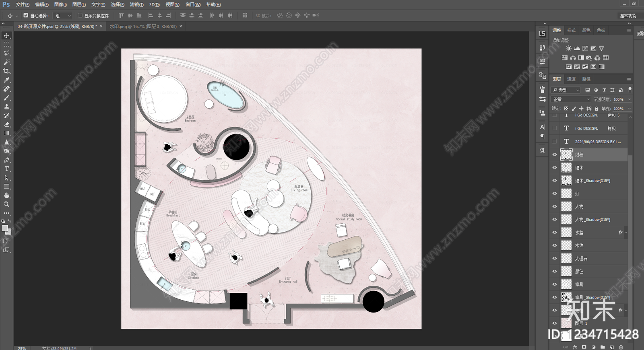The width and height of the screenshot is (644, 350).
Task: Enable Show Transform Controls checkbox (显示变换控件)
Action: click(x=80, y=15)
